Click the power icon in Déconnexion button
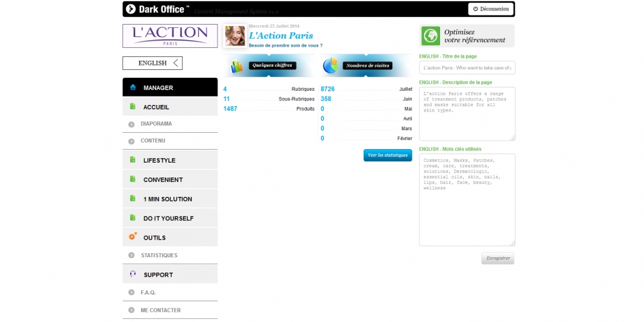The height and width of the screenshot is (322, 644). tap(476, 8)
